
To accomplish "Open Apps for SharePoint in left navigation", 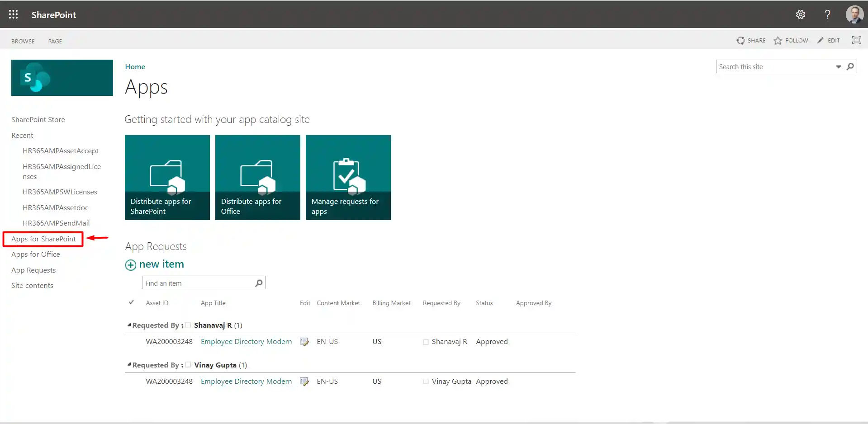I will pos(43,239).
